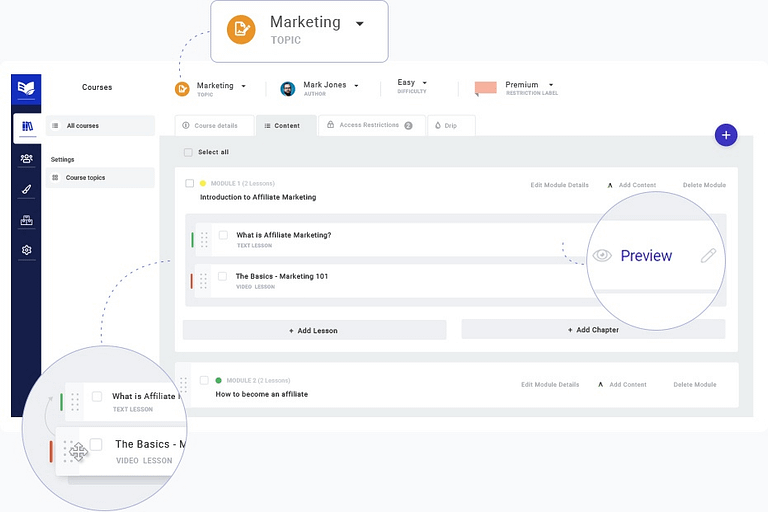Tick the Module 1 checkbox
Viewport: 768px width, 512px height.
point(190,184)
